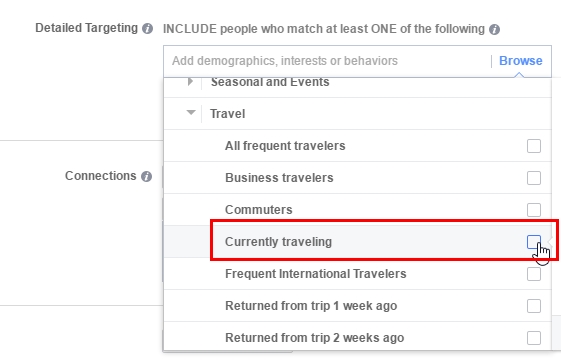Click the Seasonal and Events category label
Screen dimensions: 561x361
coord(270,82)
